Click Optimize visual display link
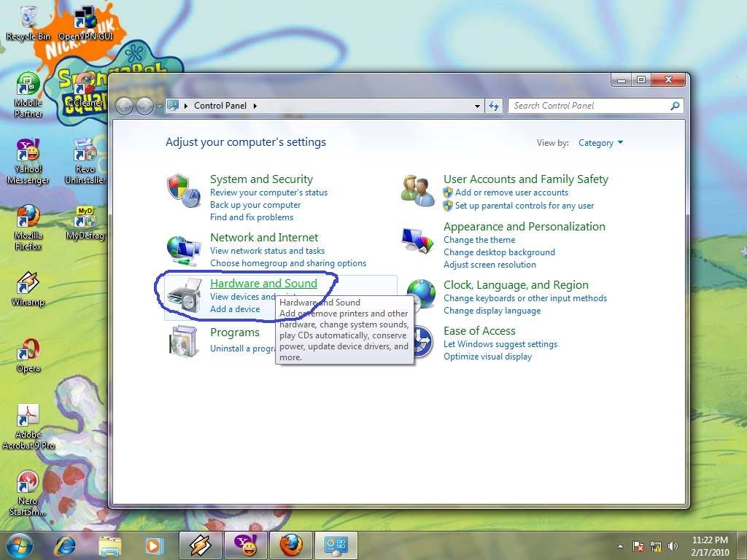The width and height of the screenshot is (747, 560). (x=487, y=356)
